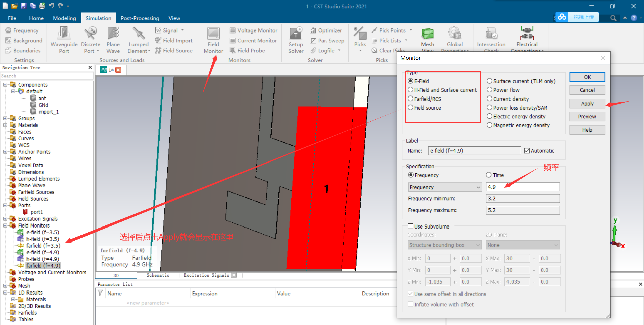Screen dimensions: 644x325
Task: Add a Current Monitor
Action: pos(253,41)
